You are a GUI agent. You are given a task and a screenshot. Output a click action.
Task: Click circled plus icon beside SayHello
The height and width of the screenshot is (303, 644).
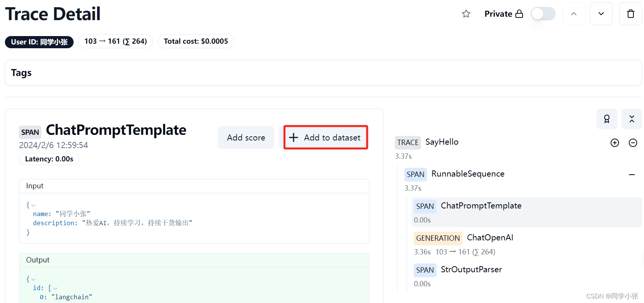click(614, 143)
